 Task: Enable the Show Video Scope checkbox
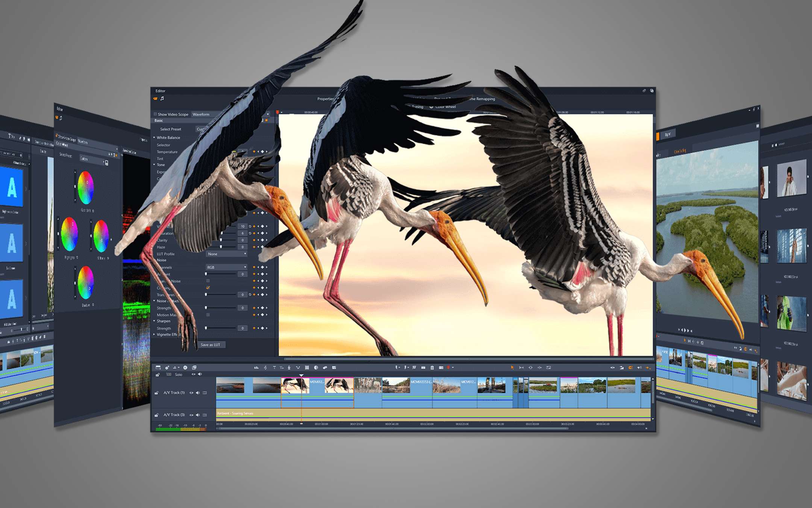[155, 114]
